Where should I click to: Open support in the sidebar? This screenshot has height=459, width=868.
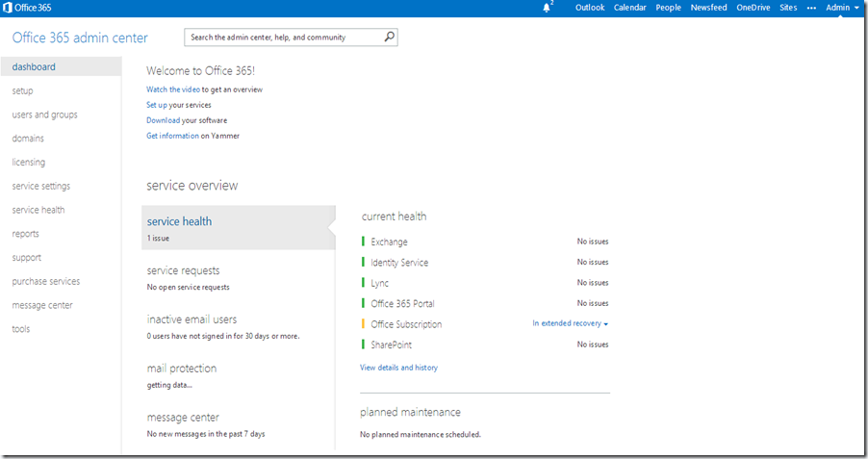(x=27, y=258)
